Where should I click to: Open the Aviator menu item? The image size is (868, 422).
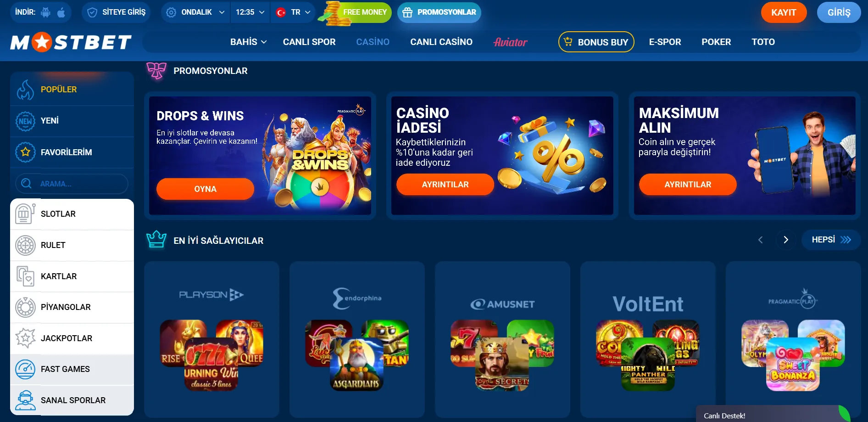pyautogui.click(x=510, y=42)
